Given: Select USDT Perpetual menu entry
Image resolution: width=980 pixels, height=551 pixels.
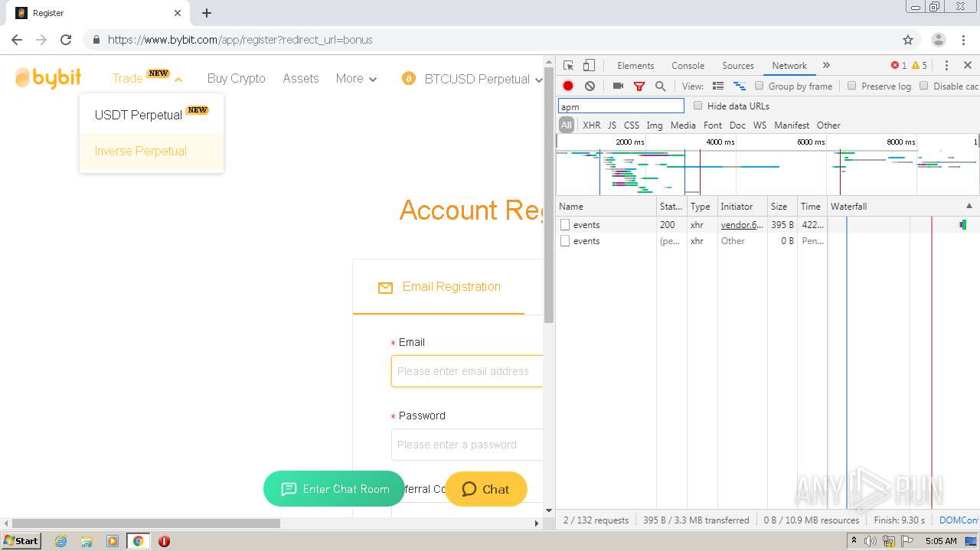Looking at the screenshot, I should (x=151, y=114).
